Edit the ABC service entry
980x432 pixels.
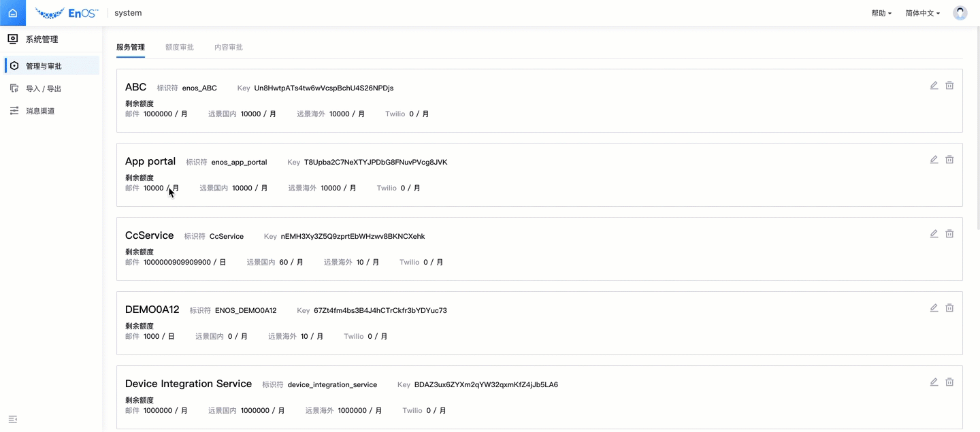[x=934, y=86]
